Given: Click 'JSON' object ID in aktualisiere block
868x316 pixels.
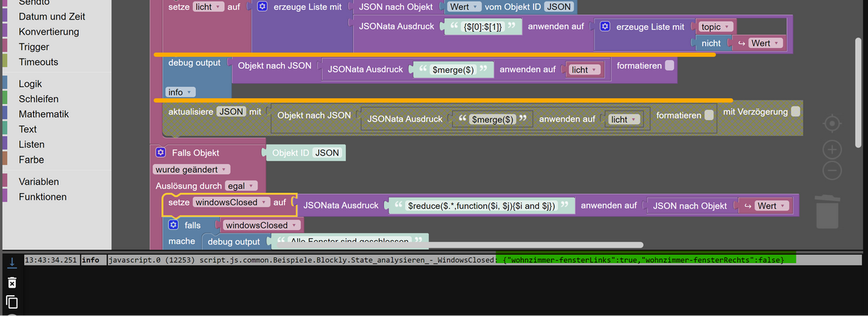Looking at the screenshot, I should [231, 111].
